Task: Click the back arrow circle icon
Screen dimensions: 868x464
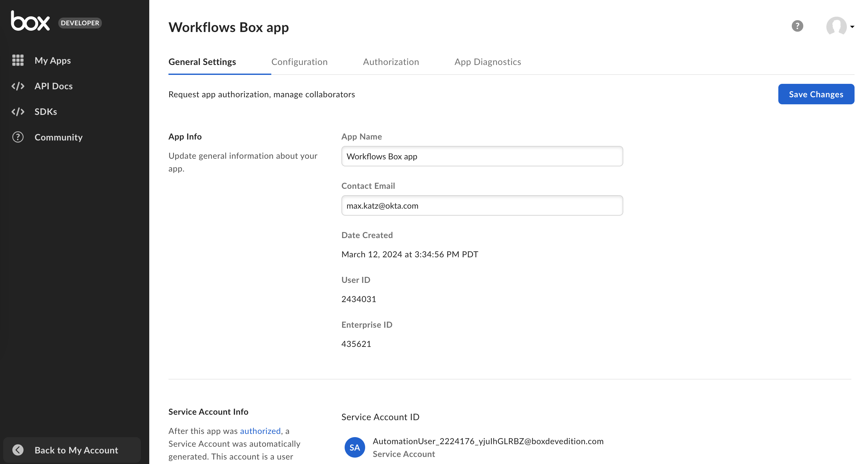Action: tap(18, 450)
